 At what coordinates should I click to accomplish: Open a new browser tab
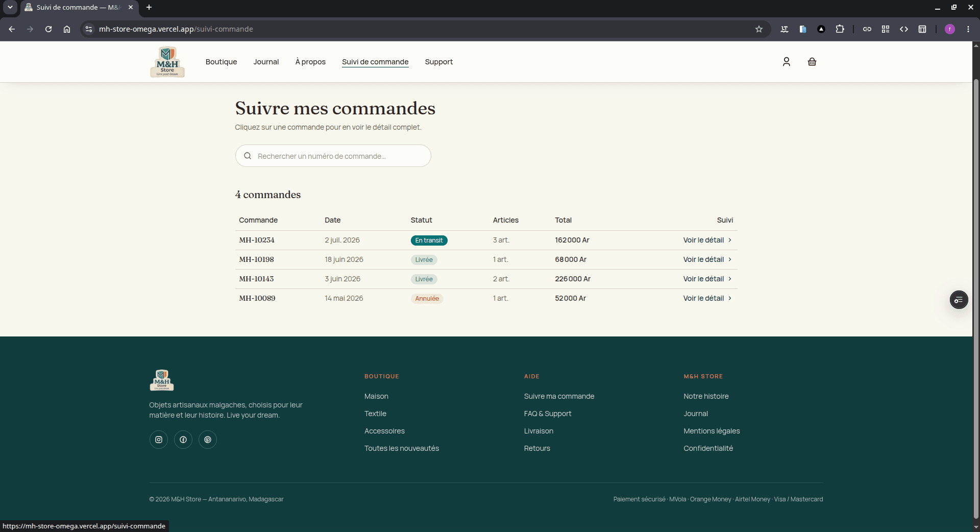(x=149, y=7)
